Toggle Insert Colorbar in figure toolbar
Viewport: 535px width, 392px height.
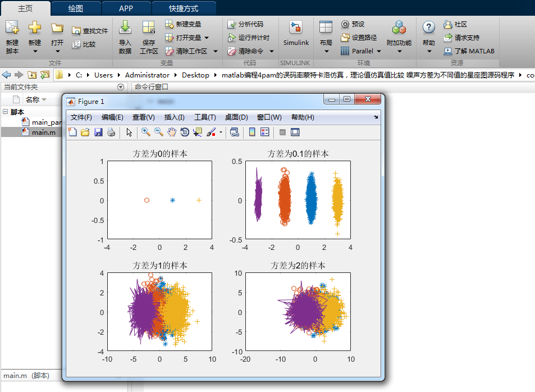pyautogui.click(x=252, y=132)
